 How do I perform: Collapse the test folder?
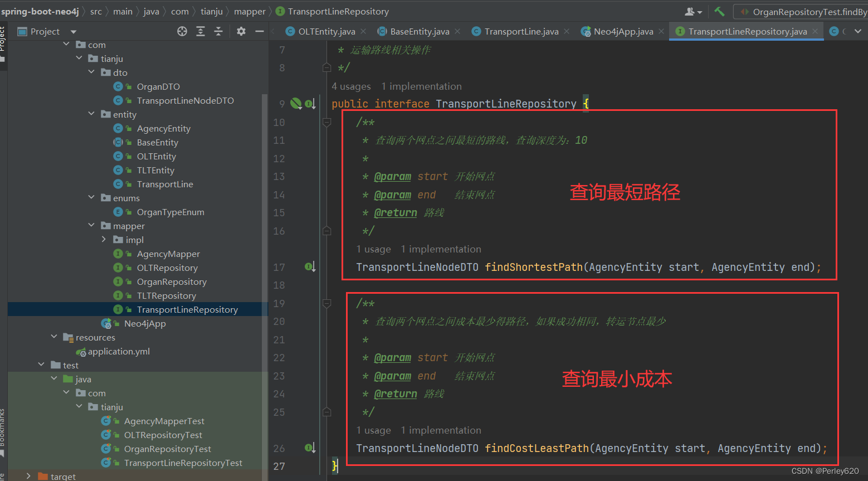[41, 365]
